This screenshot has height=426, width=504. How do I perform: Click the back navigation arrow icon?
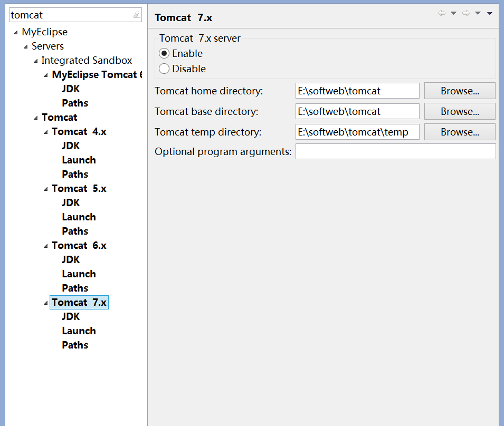(x=442, y=13)
